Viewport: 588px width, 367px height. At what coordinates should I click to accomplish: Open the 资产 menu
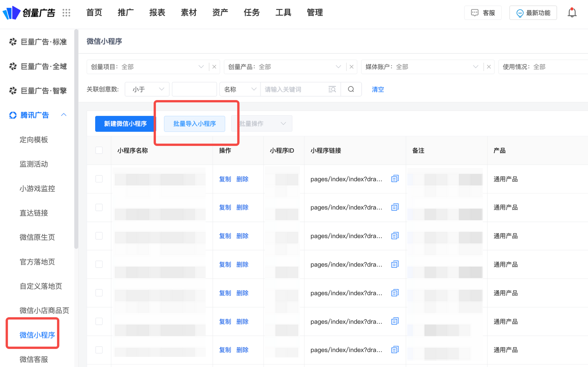coord(220,13)
